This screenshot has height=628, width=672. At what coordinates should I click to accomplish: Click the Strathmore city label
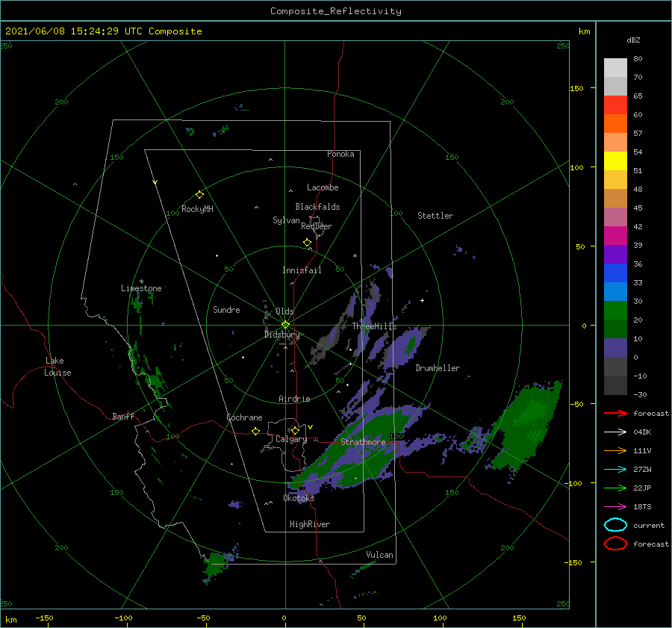pos(363,442)
